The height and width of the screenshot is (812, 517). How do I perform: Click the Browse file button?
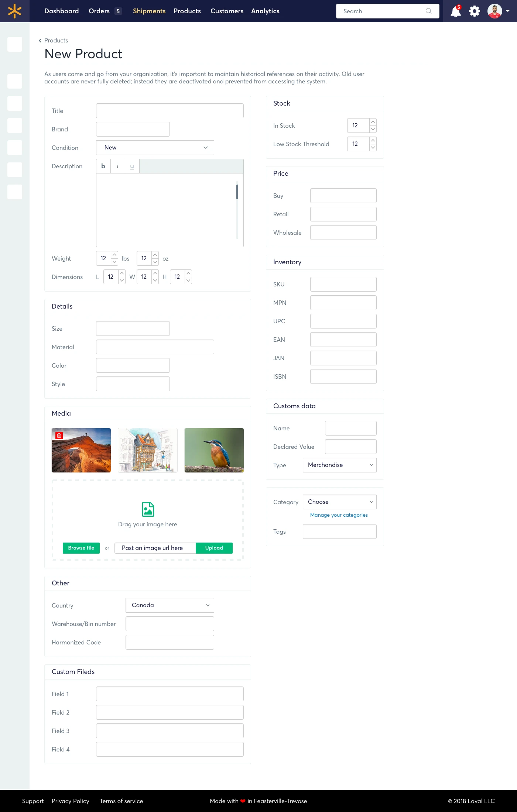click(81, 548)
